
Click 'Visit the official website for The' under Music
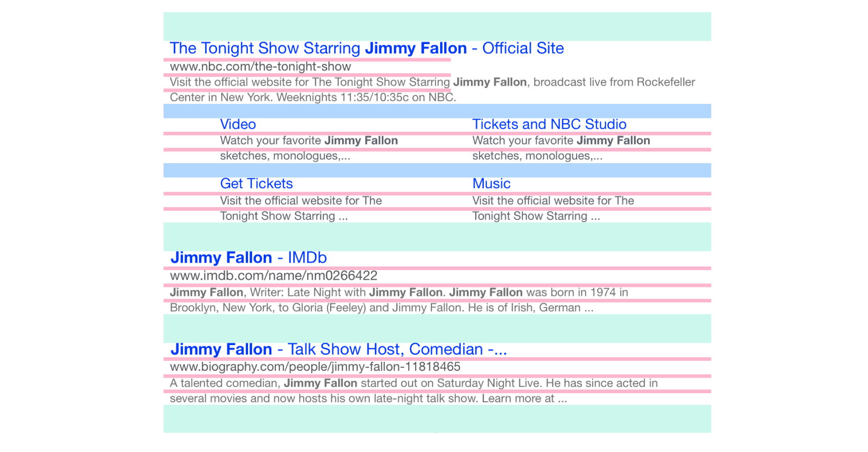click(553, 201)
